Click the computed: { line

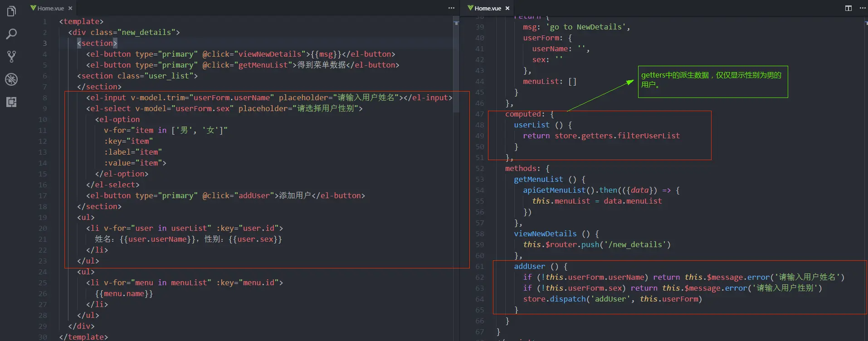tap(530, 114)
